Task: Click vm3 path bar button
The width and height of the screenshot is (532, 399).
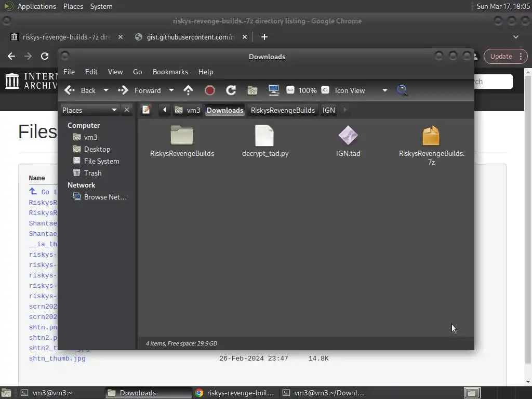Action: point(188,110)
